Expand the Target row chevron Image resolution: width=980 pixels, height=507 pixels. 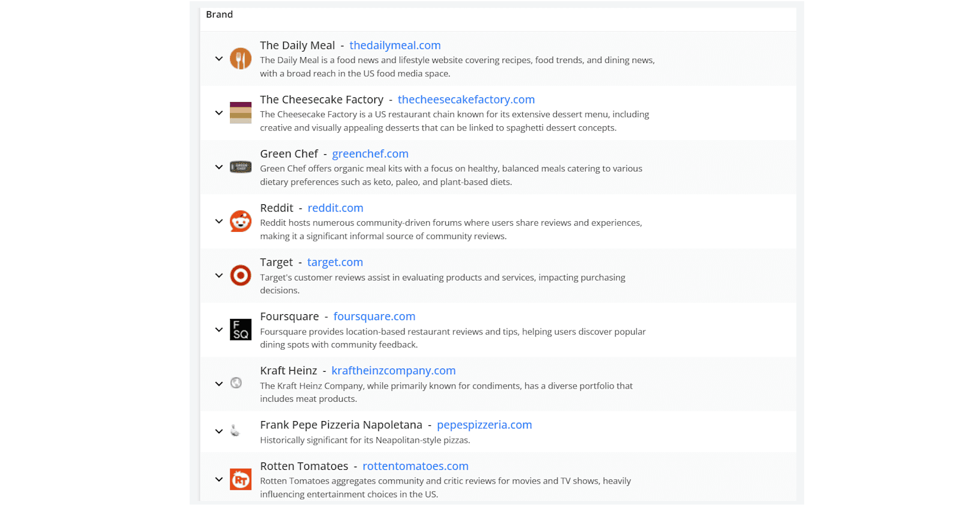click(219, 275)
